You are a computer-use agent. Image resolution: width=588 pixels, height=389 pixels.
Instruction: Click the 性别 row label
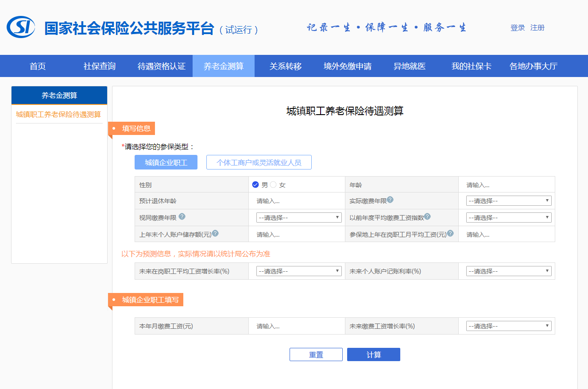coord(145,185)
